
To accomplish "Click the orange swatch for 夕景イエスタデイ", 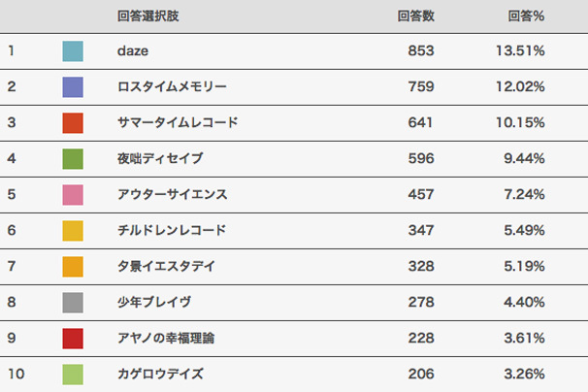I will coord(73,267).
